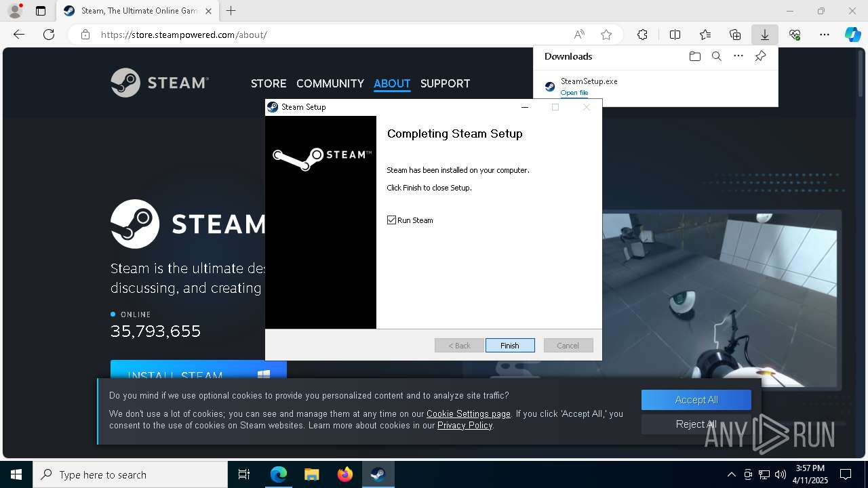Show hidden system tray icons
This screenshot has width=868, height=488.
click(x=731, y=474)
